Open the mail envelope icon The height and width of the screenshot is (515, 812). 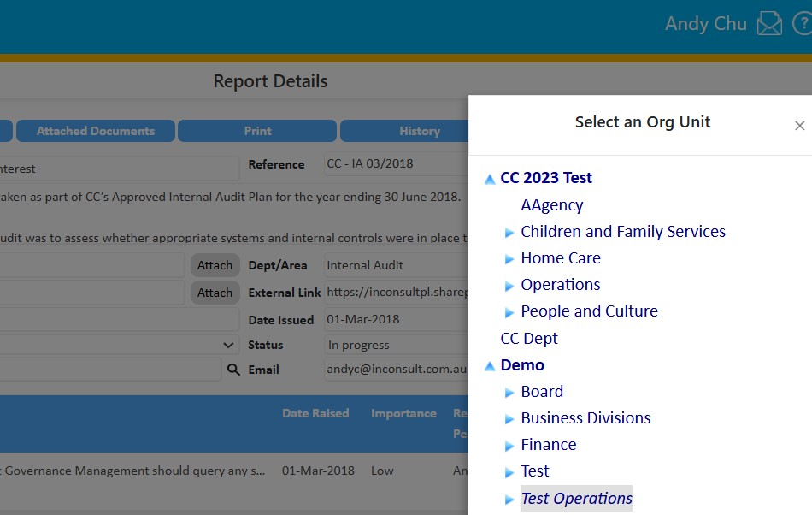tap(769, 24)
